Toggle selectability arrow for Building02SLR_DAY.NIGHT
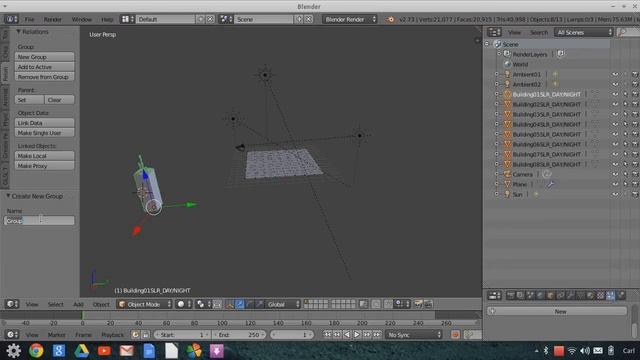Screen dimensions: 640x360 (625, 104)
